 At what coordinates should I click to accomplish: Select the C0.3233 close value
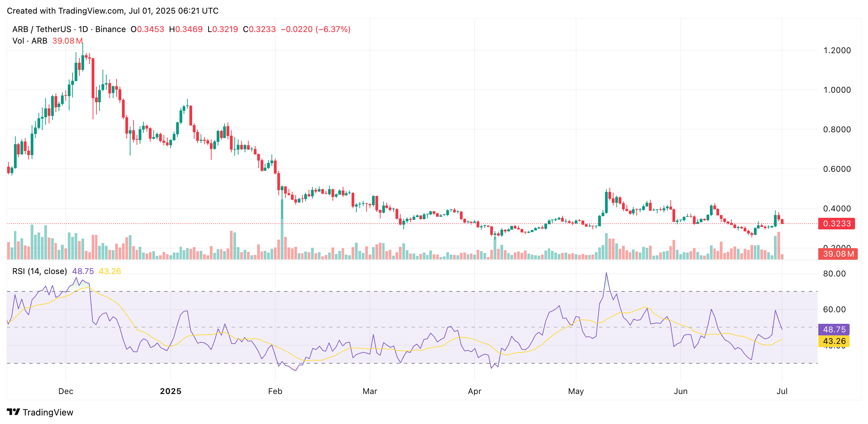[260, 29]
